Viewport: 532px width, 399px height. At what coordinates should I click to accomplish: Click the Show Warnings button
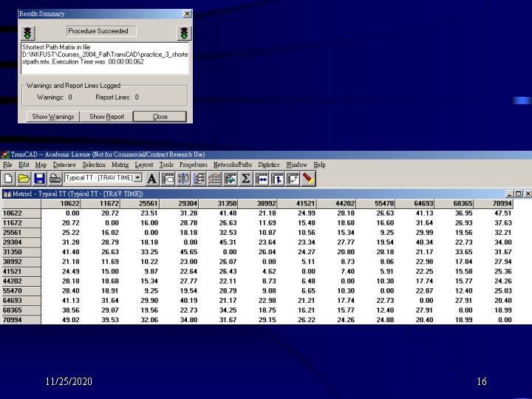tap(53, 117)
